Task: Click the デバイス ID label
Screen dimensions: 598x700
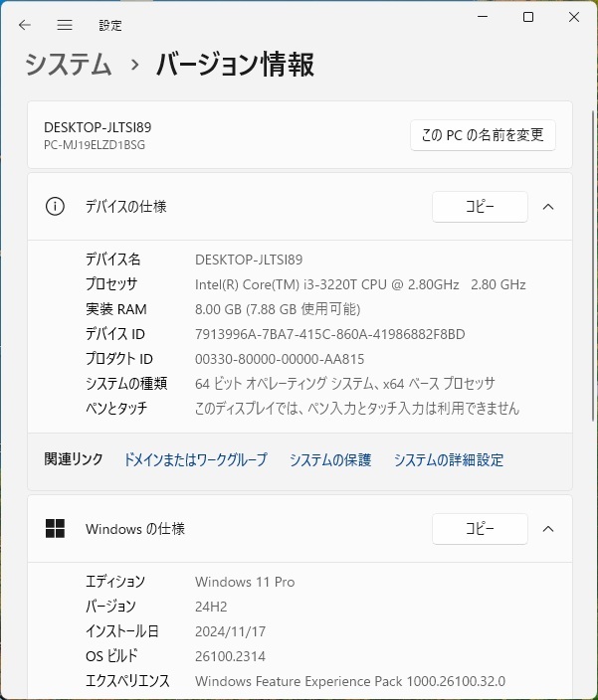Action: [x=115, y=334]
